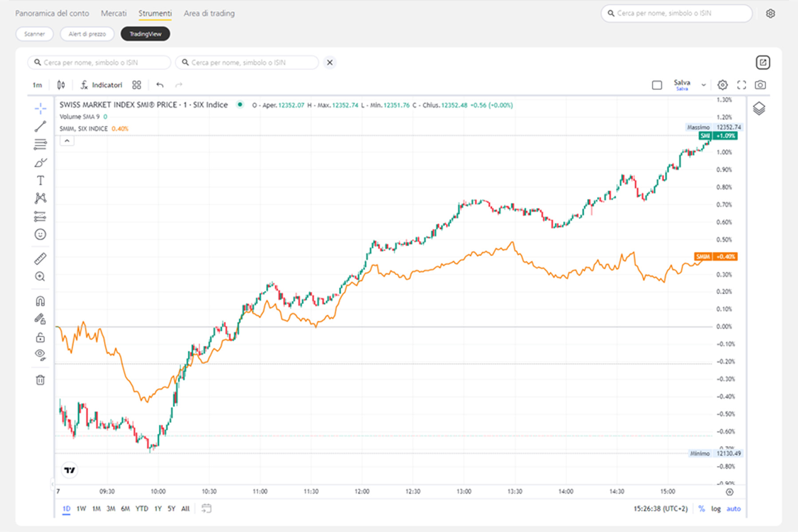Enter fullscreen chart mode
This screenshot has width=798, height=532.
coord(742,85)
